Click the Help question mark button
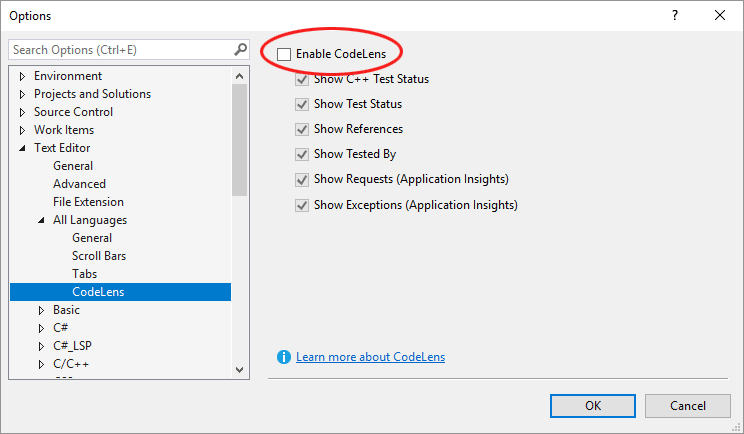Image resolution: width=744 pixels, height=434 pixels. click(x=675, y=15)
